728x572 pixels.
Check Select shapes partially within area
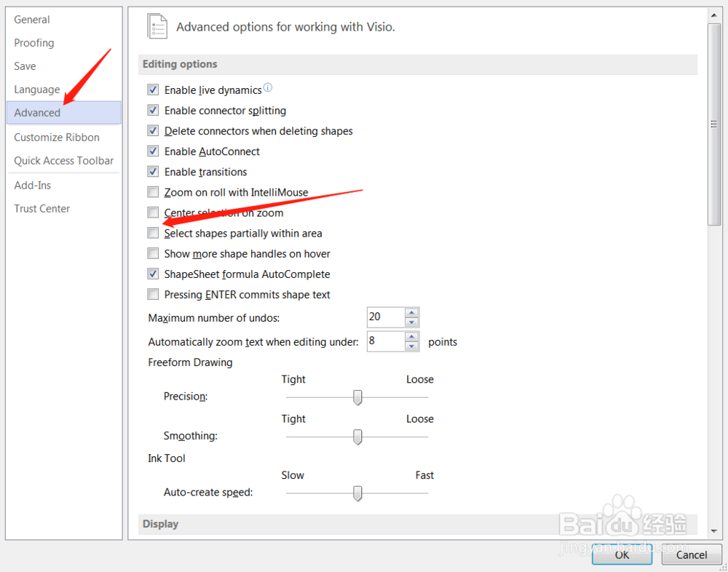(153, 233)
